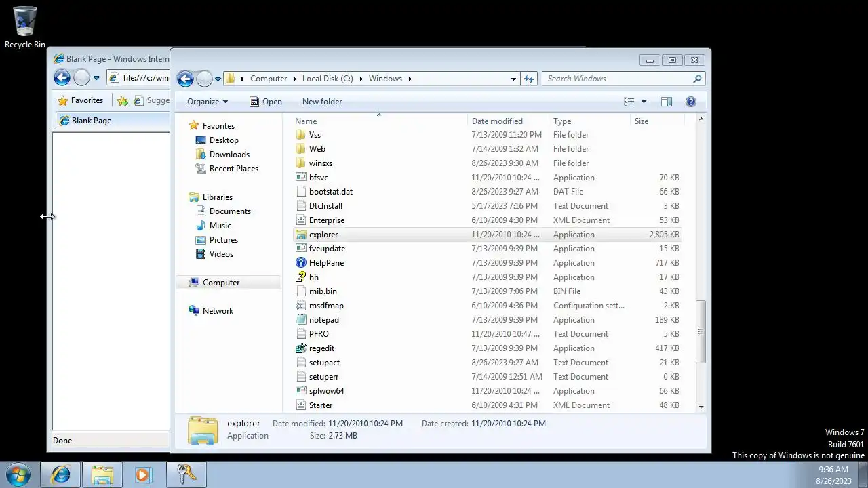This screenshot has width=868, height=488.
Task: Select the Enterprise XML document
Action: pos(488,220)
